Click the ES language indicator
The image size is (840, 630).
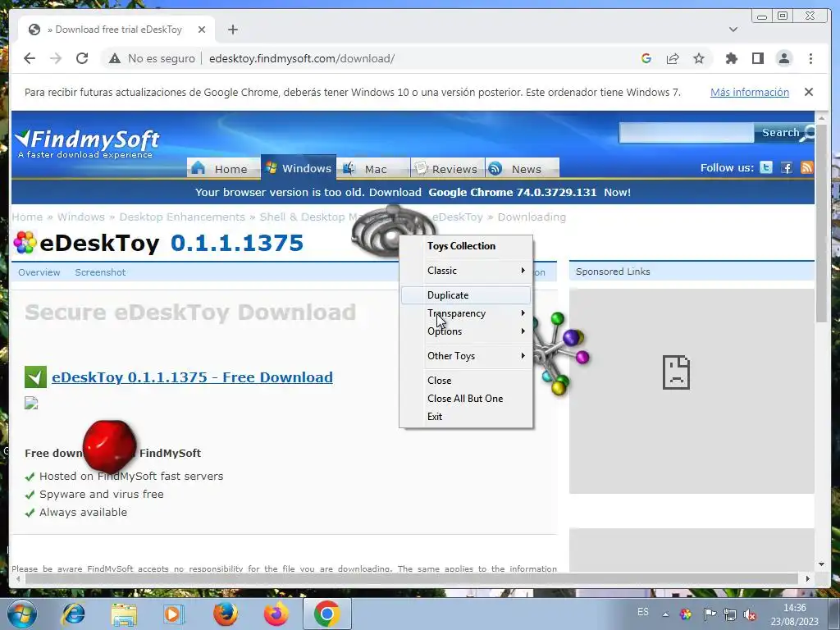point(643,612)
